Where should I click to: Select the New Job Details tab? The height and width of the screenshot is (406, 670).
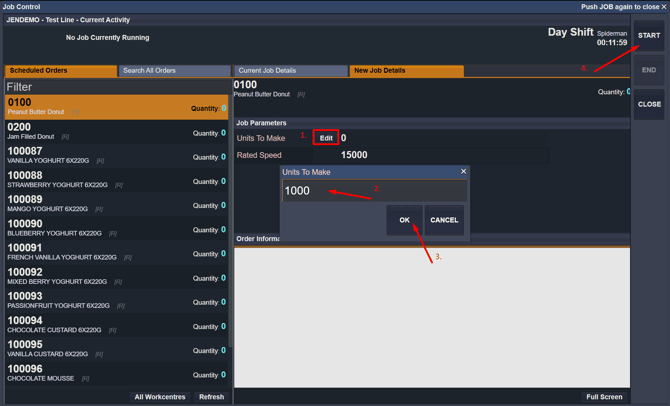(x=406, y=71)
